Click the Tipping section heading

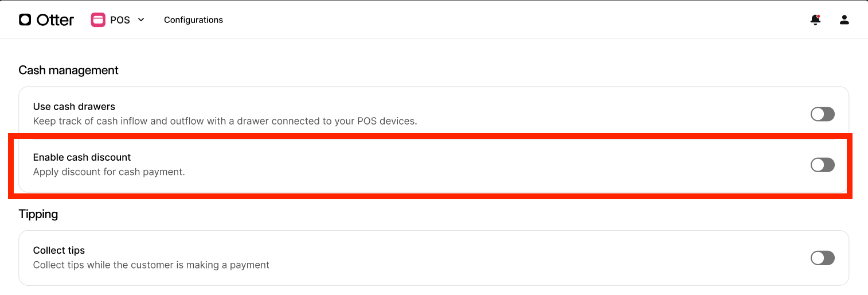(38, 214)
